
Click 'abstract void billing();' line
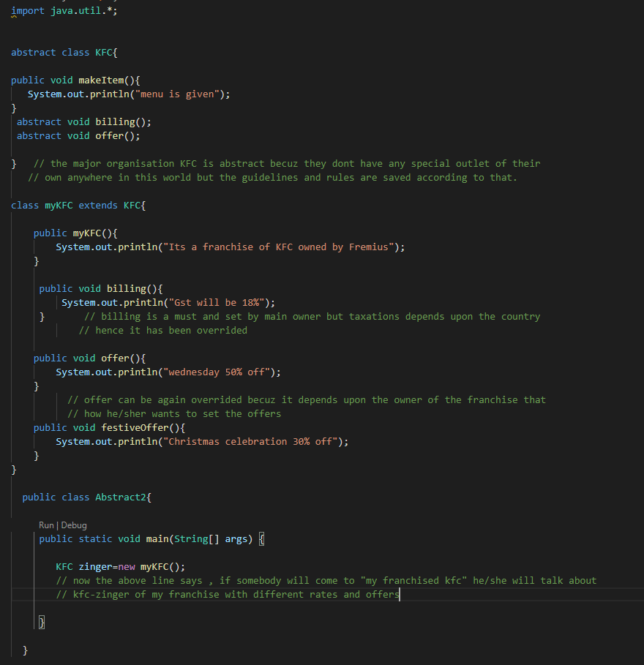pyautogui.click(x=83, y=121)
